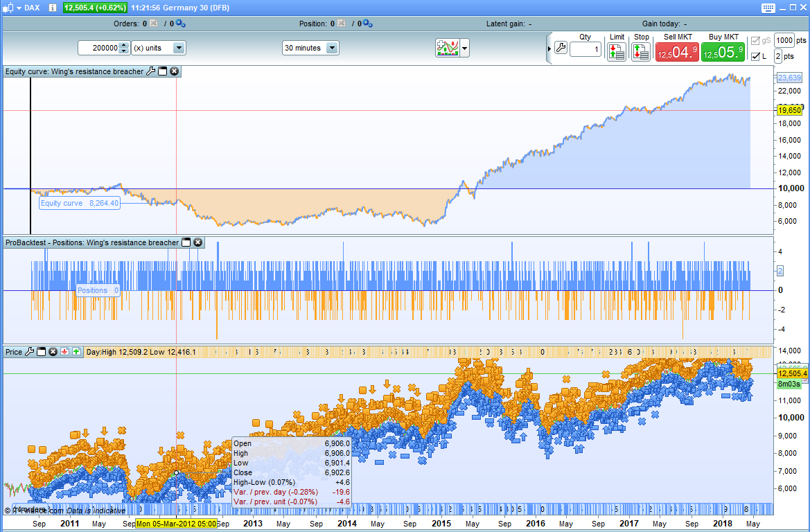The width and height of the screenshot is (810, 532).
Task: Open Orders settings gear icon
Action: (180, 24)
